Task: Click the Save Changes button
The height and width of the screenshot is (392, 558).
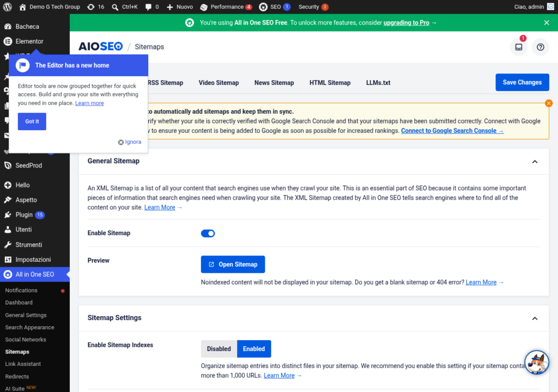Action: coord(522,82)
